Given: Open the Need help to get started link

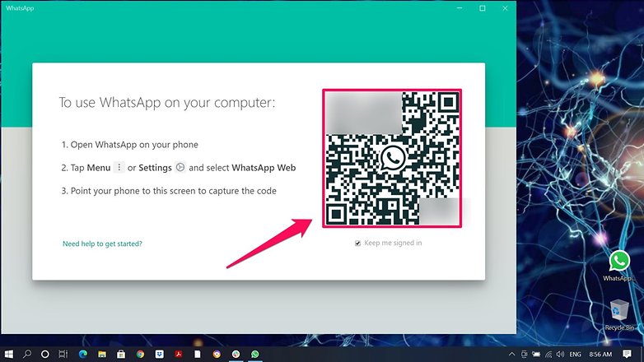Looking at the screenshot, I should click(x=102, y=244).
